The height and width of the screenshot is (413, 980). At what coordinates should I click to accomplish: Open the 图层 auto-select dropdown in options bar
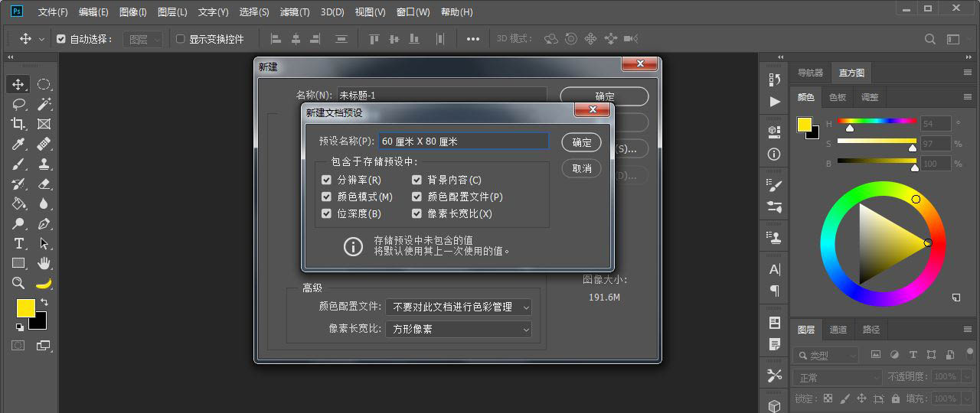[x=143, y=39]
